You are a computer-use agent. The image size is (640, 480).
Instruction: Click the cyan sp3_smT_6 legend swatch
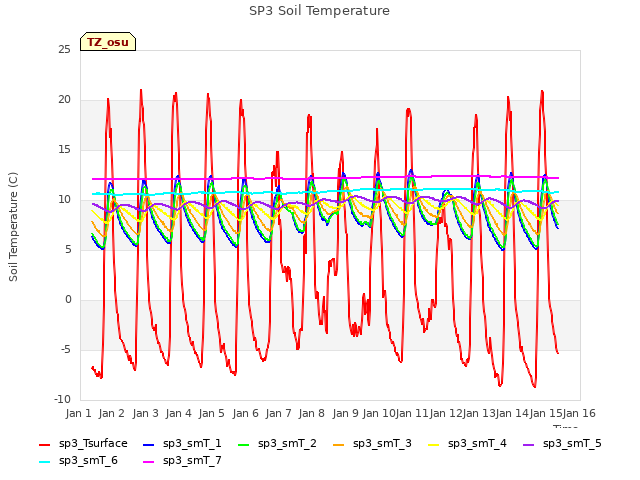tap(44, 462)
